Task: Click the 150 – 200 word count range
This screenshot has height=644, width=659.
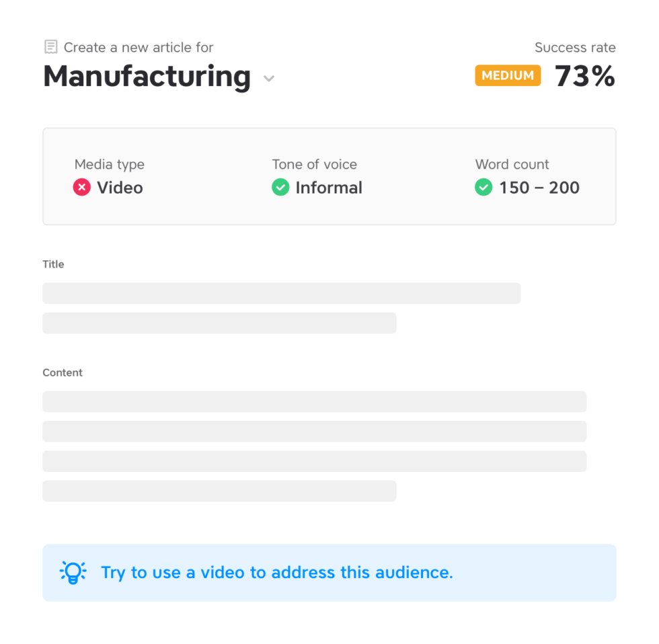Action: click(539, 188)
